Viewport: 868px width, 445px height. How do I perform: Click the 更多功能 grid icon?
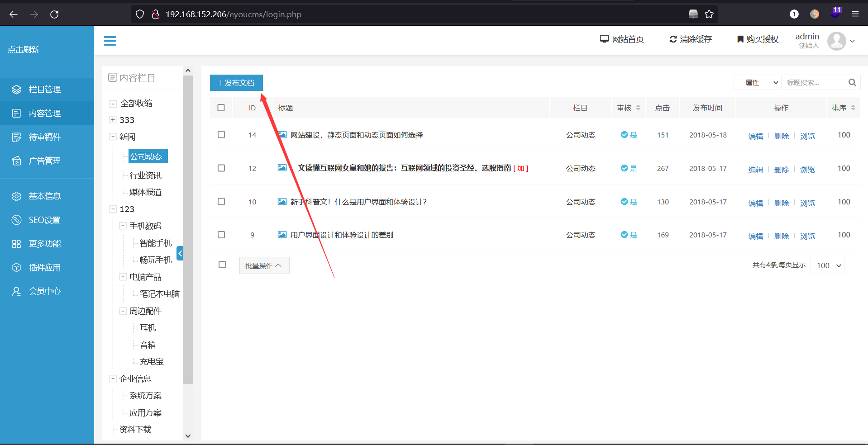[x=17, y=244]
